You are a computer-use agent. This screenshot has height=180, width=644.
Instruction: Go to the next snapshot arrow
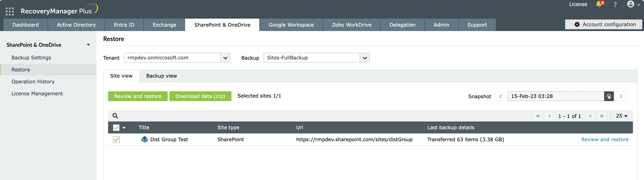click(x=621, y=96)
